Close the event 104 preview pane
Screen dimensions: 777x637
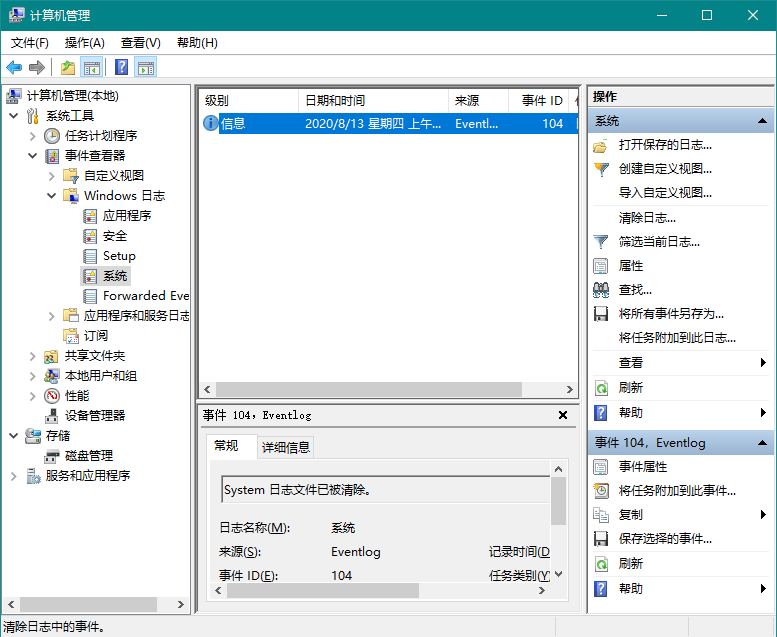click(563, 415)
